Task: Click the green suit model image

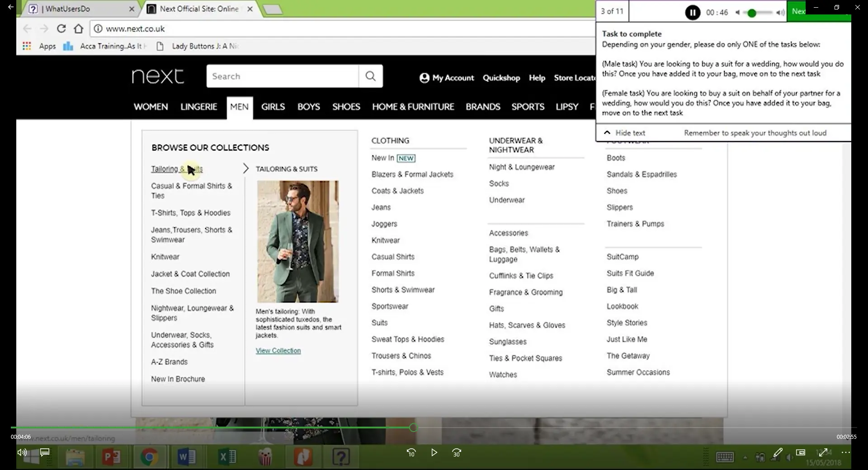Action: click(297, 242)
